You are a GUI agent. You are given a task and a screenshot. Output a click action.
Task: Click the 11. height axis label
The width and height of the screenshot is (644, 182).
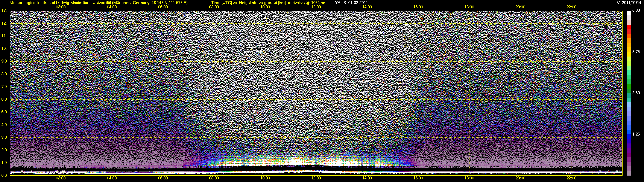[4, 36]
